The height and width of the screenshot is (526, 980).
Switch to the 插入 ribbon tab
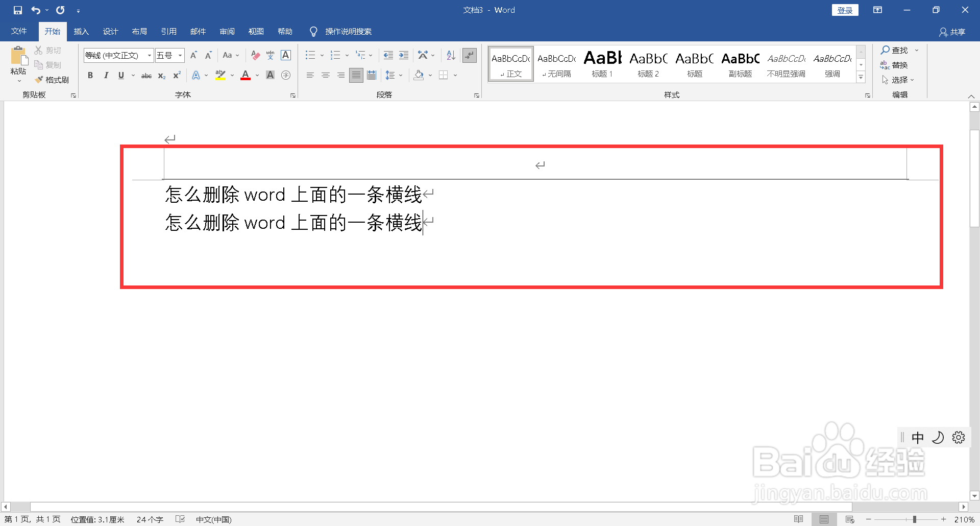click(x=81, y=31)
